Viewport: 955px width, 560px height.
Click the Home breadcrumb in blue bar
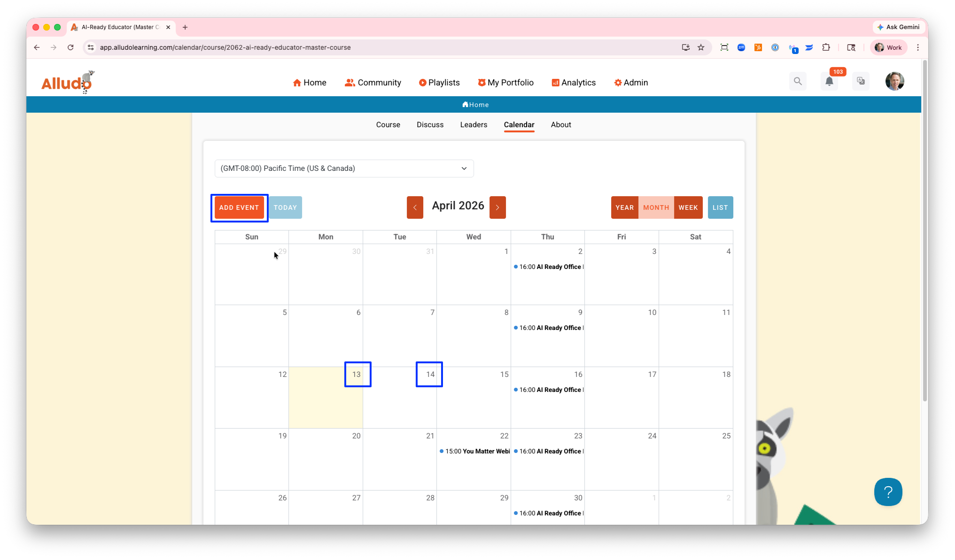(475, 105)
